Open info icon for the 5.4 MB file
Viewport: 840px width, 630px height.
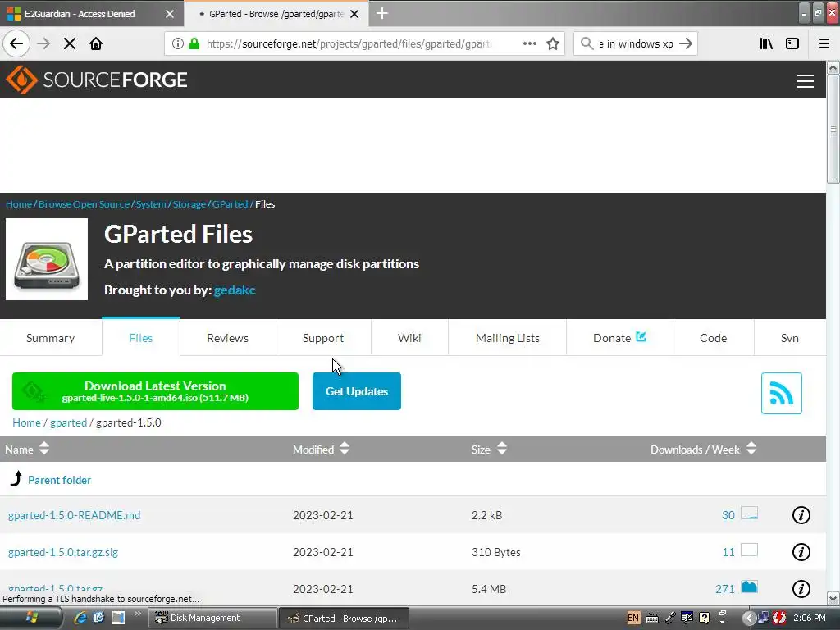(801, 589)
